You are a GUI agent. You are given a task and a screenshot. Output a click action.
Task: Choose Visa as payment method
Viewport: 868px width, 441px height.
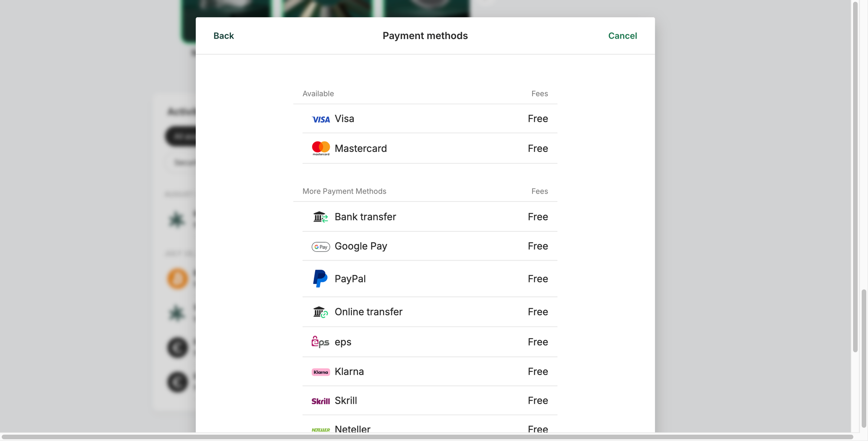coord(430,118)
